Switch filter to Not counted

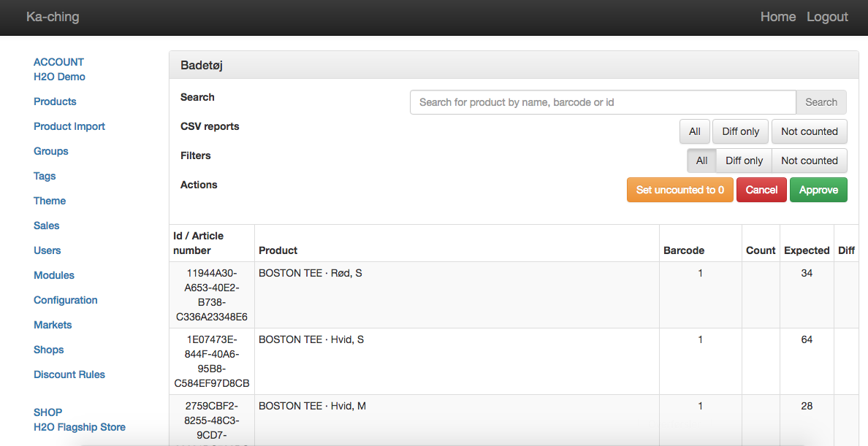click(809, 161)
